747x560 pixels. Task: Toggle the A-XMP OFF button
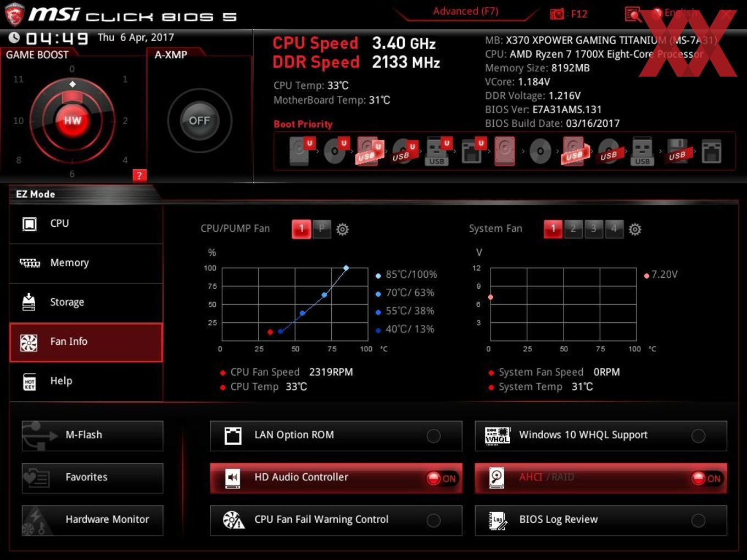click(199, 121)
